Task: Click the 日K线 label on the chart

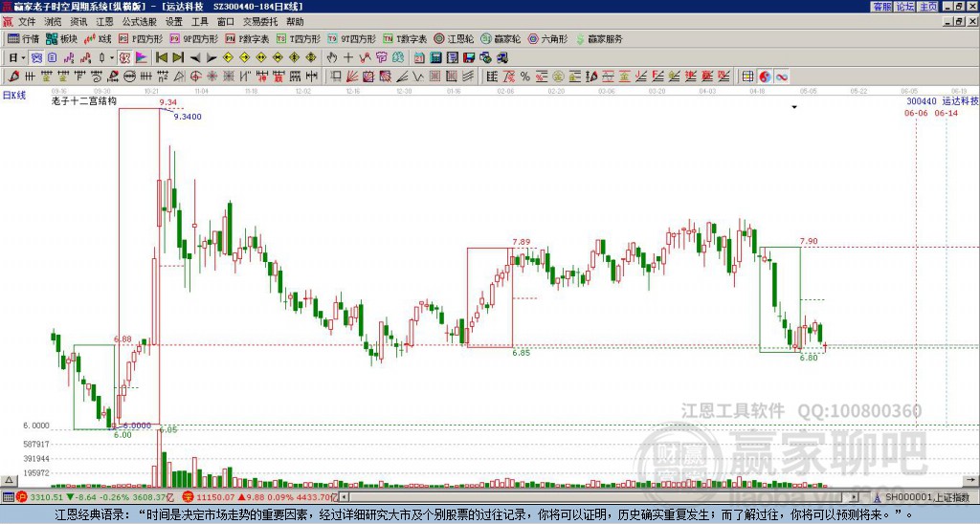Action: point(14,96)
